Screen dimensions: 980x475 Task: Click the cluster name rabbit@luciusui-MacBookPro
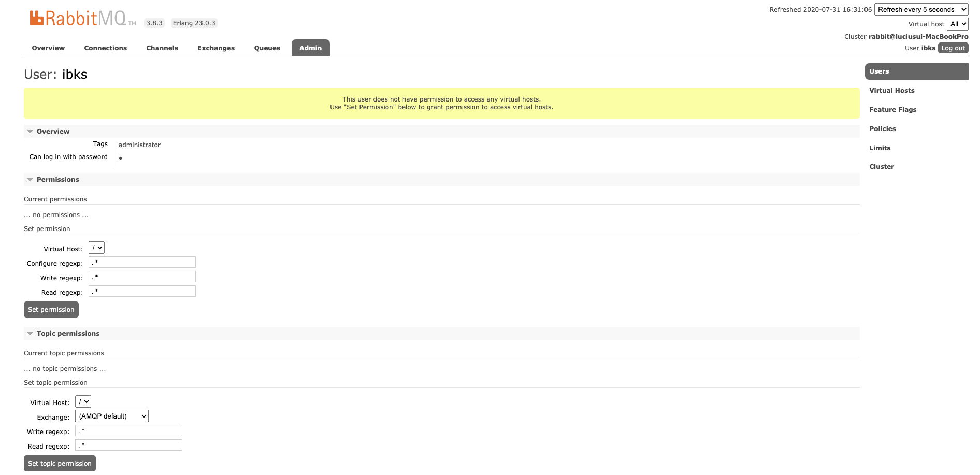click(x=918, y=37)
